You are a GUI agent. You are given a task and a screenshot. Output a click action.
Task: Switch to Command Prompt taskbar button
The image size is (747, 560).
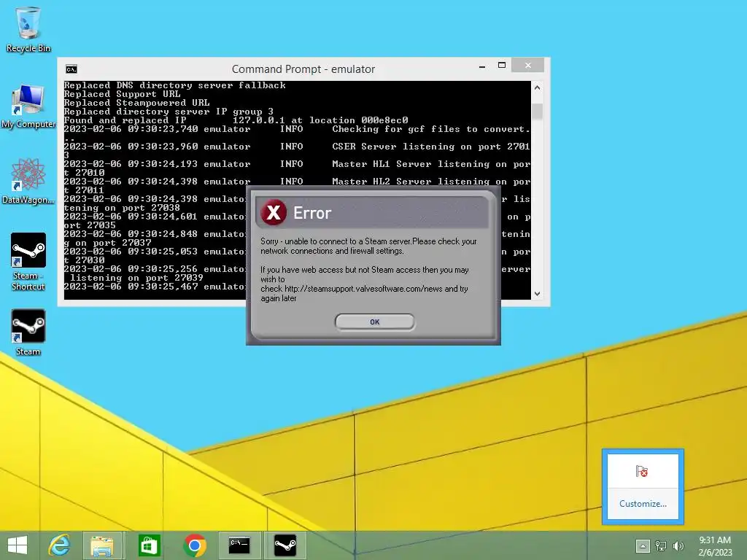coord(239,545)
